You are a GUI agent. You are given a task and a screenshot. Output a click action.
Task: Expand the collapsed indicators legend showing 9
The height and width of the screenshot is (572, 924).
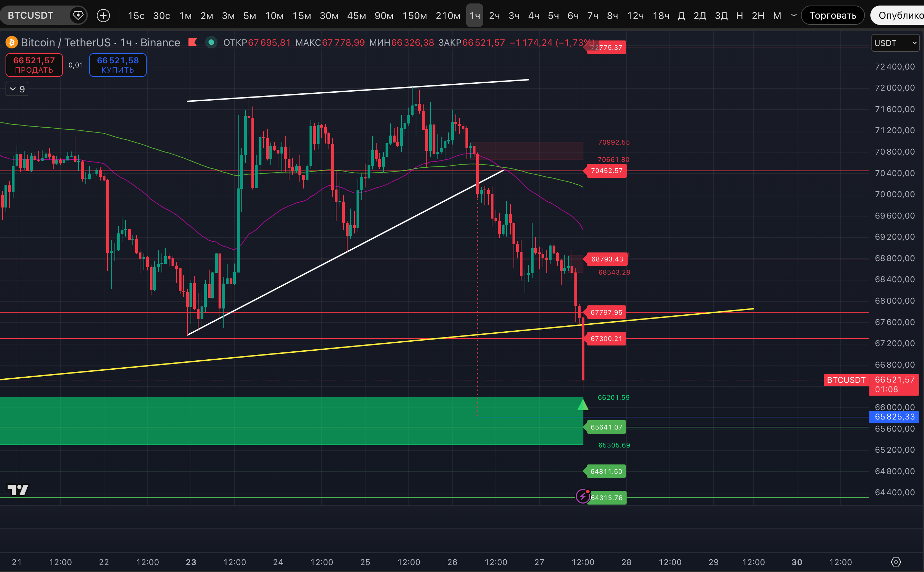coord(17,89)
